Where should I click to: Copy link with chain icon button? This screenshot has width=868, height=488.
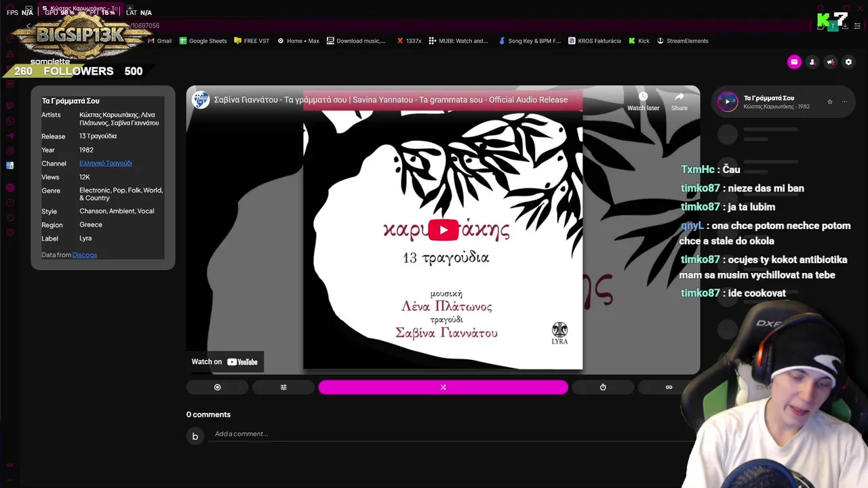(x=669, y=387)
